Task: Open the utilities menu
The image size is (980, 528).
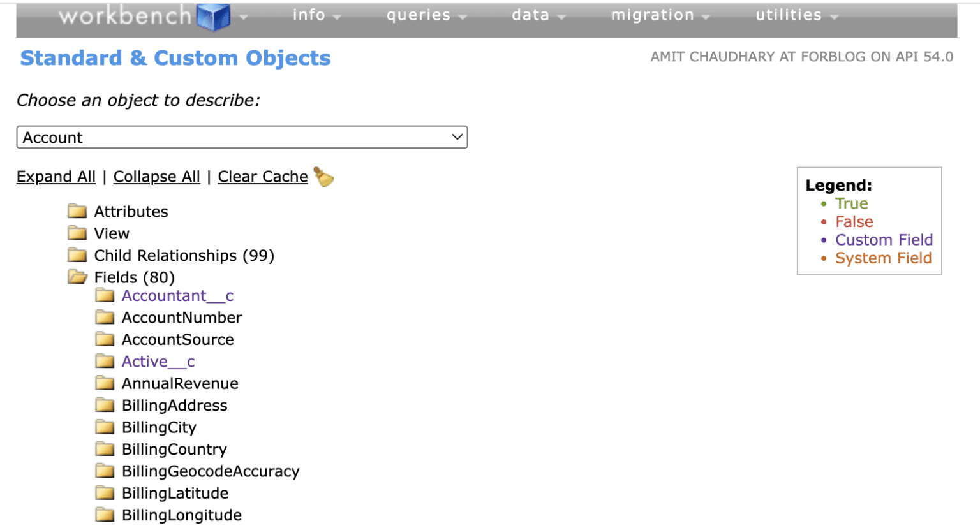Action: [x=796, y=15]
